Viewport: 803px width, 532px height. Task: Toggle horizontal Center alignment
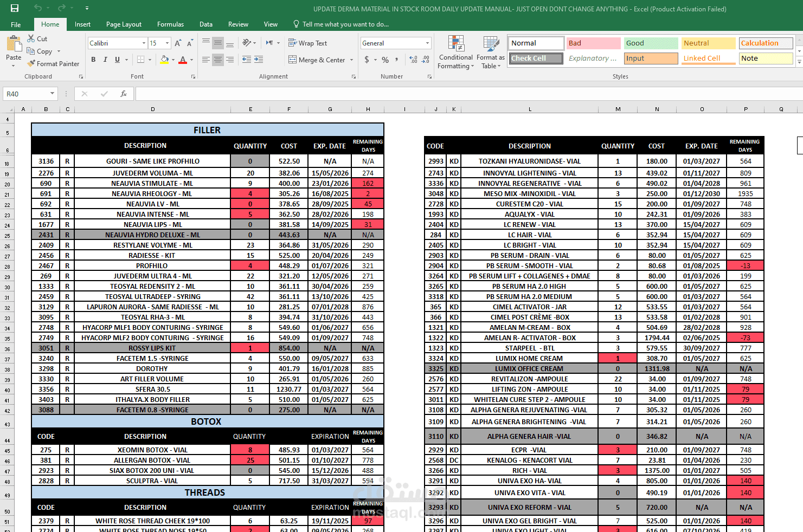pos(218,60)
